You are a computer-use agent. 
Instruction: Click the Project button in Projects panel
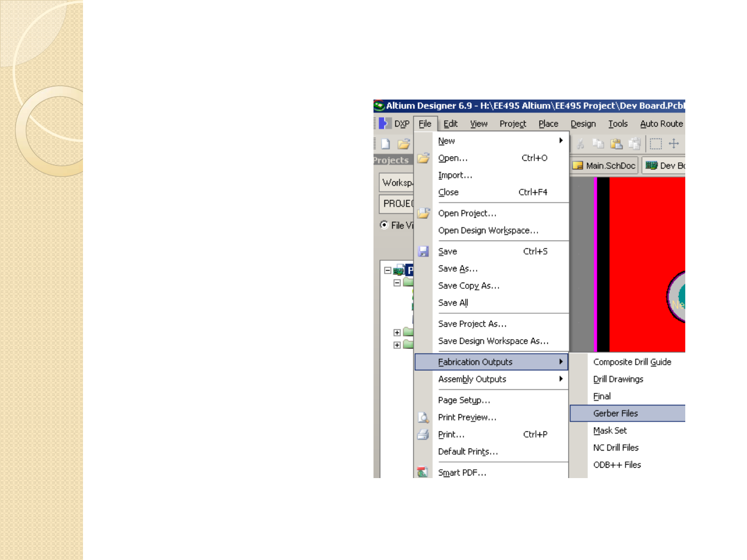(x=397, y=204)
